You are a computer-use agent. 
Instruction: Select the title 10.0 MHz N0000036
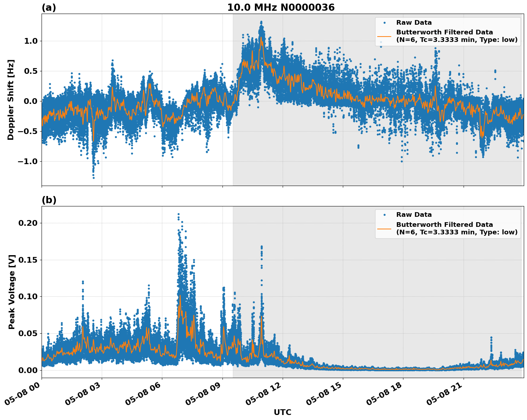282,6
